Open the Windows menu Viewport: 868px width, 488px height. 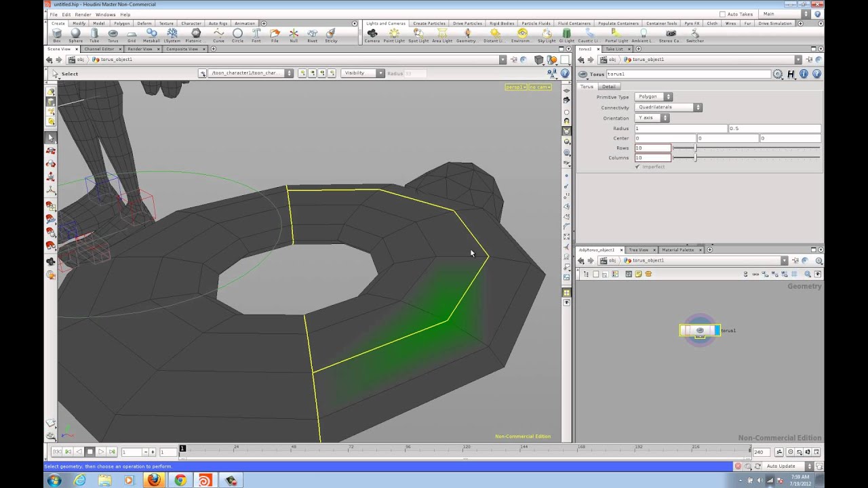[105, 14]
